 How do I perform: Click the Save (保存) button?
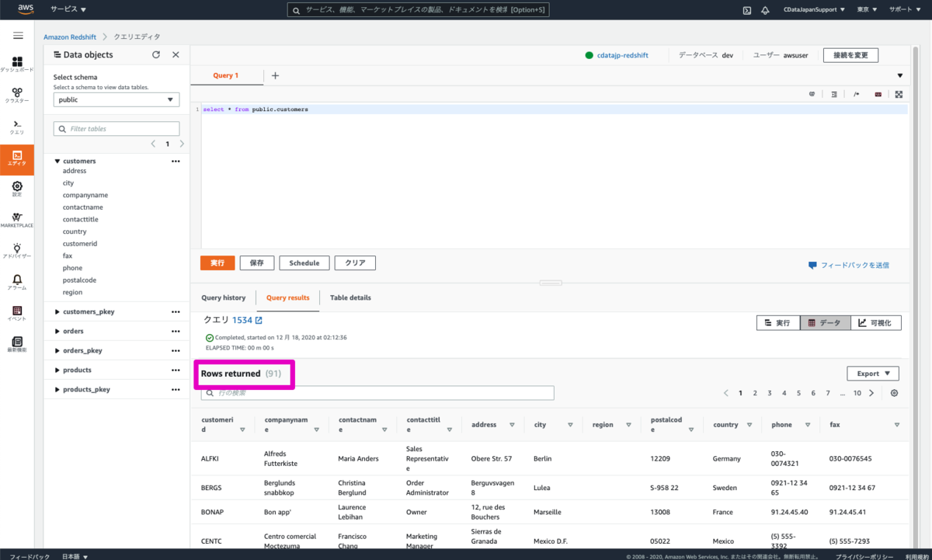pos(257,263)
